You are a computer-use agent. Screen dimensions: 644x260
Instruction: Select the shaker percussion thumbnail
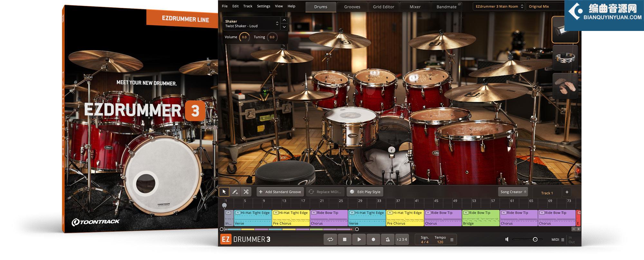tap(565, 30)
